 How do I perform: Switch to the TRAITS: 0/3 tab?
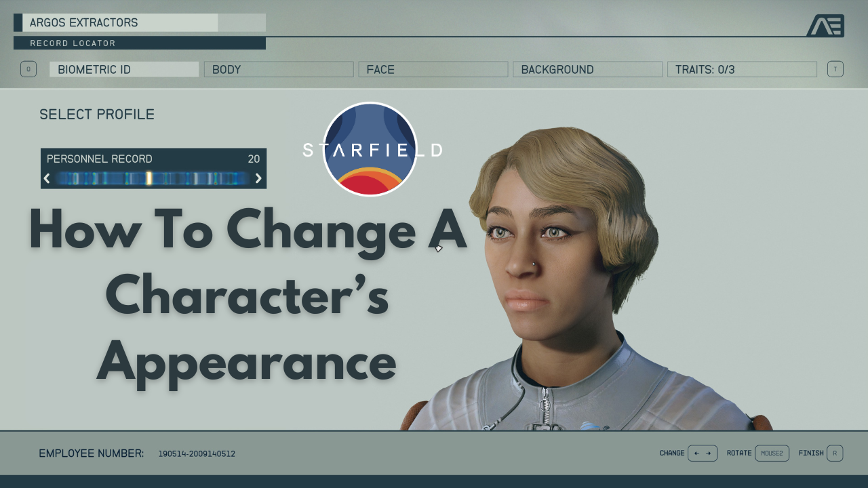point(742,69)
